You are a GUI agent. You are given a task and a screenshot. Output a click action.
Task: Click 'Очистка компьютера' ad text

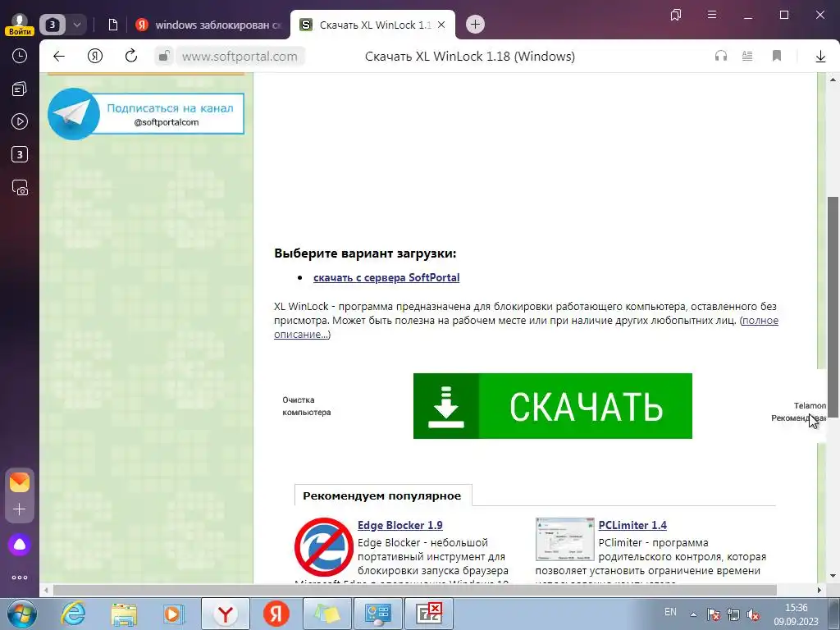[x=307, y=406]
